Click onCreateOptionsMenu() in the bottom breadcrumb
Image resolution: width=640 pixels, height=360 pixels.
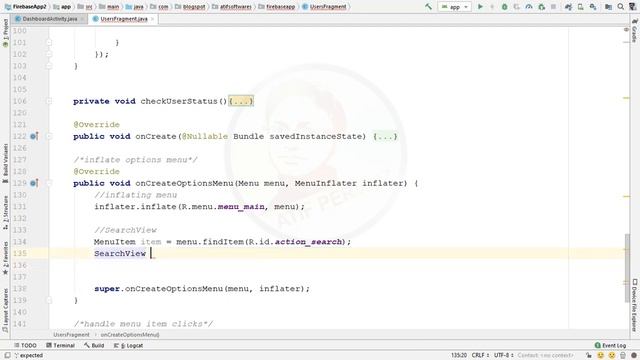[x=130, y=335]
